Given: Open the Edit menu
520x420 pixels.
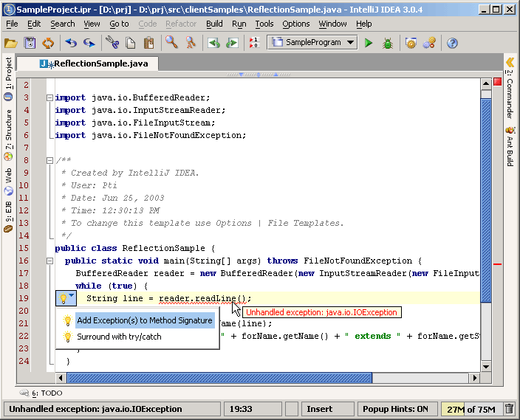Looking at the screenshot, I should point(34,24).
